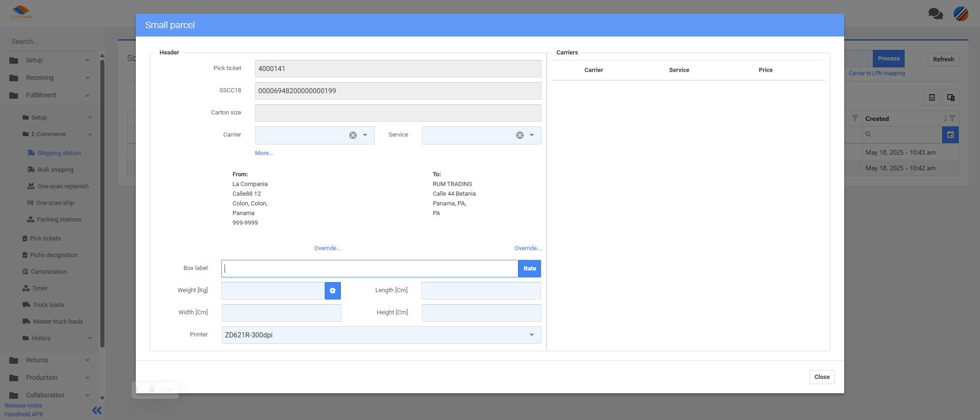Image resolution: width=980 pixels, height=420 pixels.
Task: Click the Created column sort arrow
Action: point(945,119)
